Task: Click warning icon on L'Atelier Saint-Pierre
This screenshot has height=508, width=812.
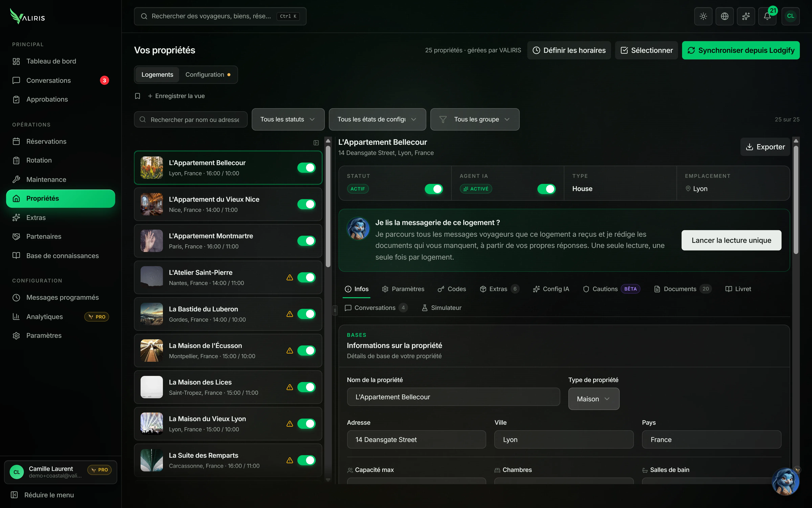Action: [x=290, y=278]
